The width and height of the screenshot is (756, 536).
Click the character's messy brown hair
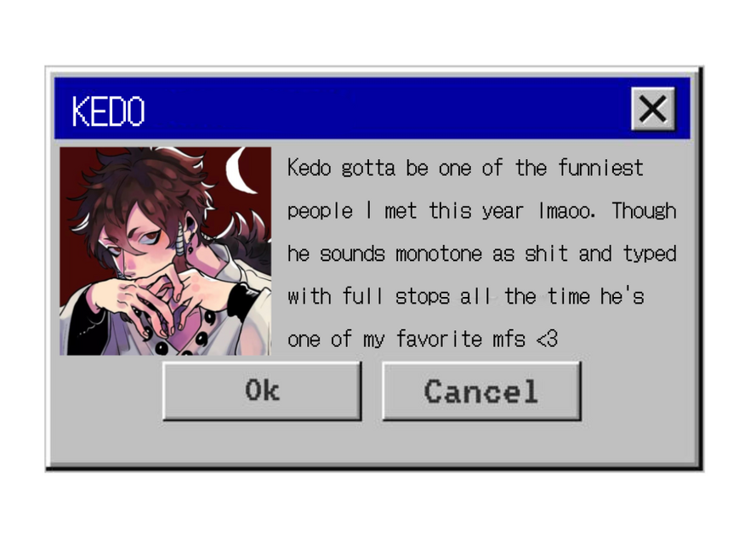click(145, 183)
